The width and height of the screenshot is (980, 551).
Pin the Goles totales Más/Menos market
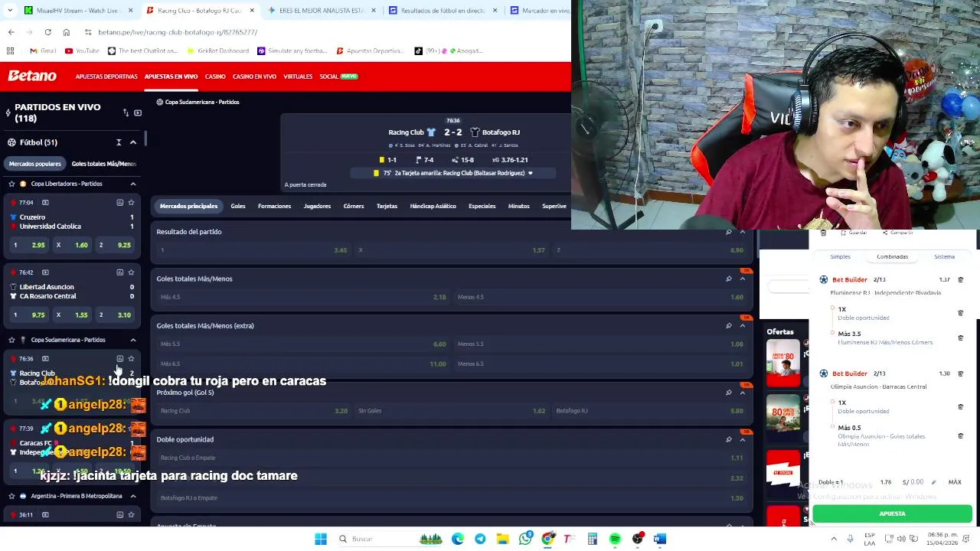(x=729, y=279)
